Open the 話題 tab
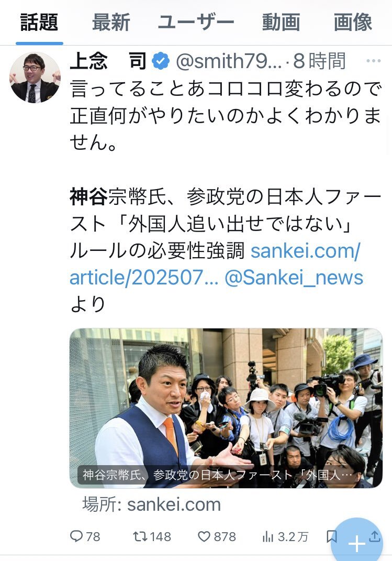 pos(39,22)
